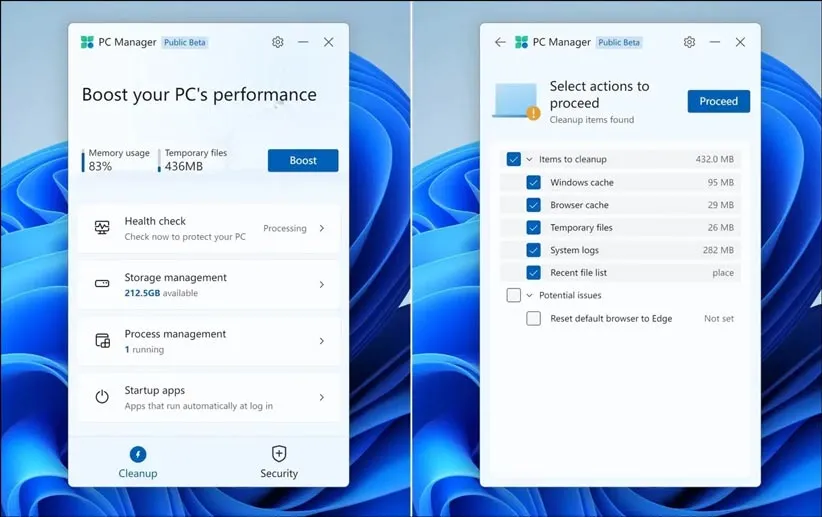Collapse the Potential issues section
822x517 pixels.
pos(530,295)
